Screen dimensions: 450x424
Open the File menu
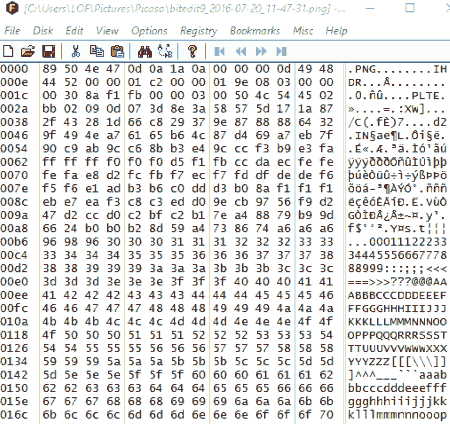click(12, 31)
